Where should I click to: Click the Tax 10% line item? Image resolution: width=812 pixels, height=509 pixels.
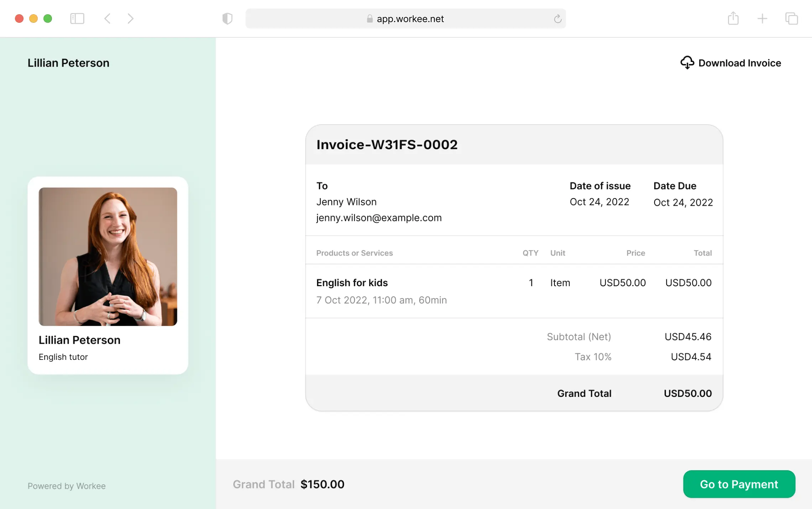click(x=593, y=357)
